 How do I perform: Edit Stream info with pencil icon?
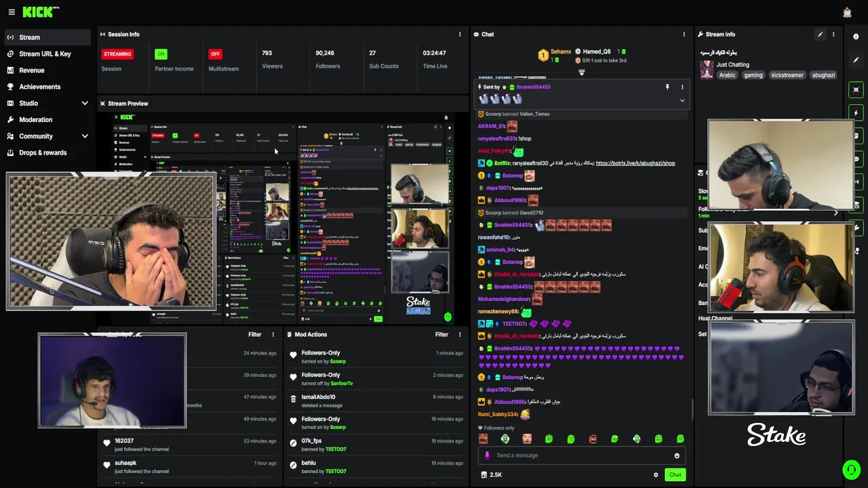click(x=820, y=35)
